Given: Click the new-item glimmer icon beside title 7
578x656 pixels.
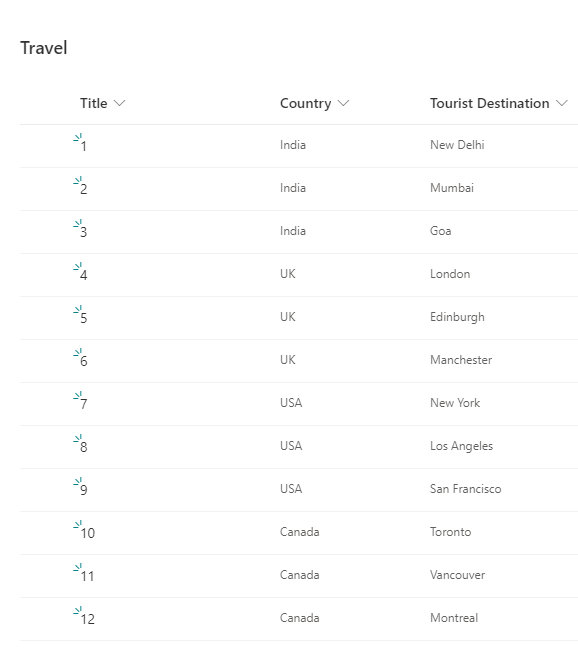Looking at the screenshot, I should (78, 396).
